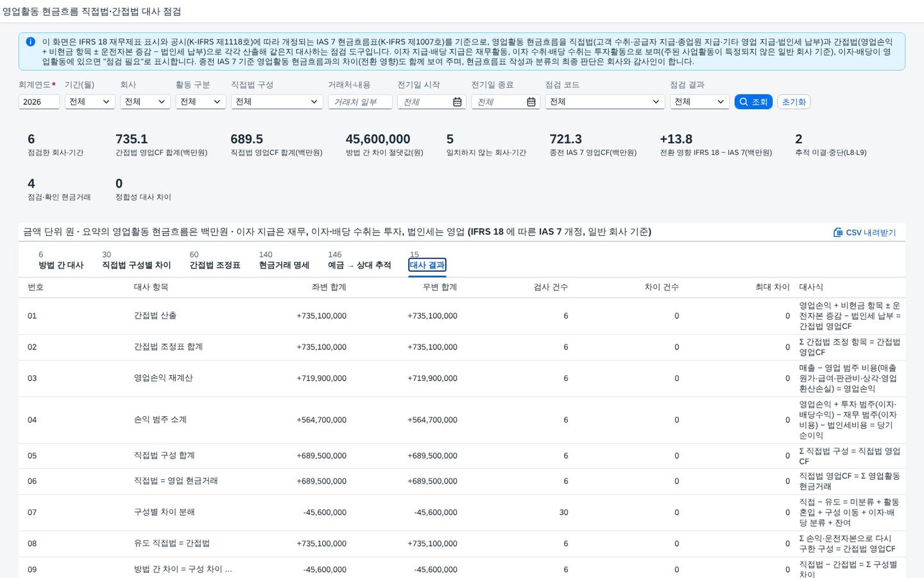
Task: Select the 유도 직접법 = 간접법 row
Action: point(462,544)
